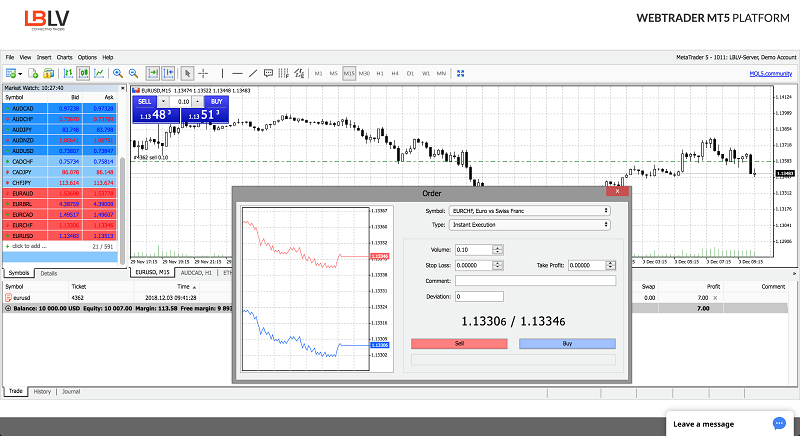This screenshot has height=436, width=800.
Task: Click the blue Buy button in Order dialog
Action: pos(567,344)
